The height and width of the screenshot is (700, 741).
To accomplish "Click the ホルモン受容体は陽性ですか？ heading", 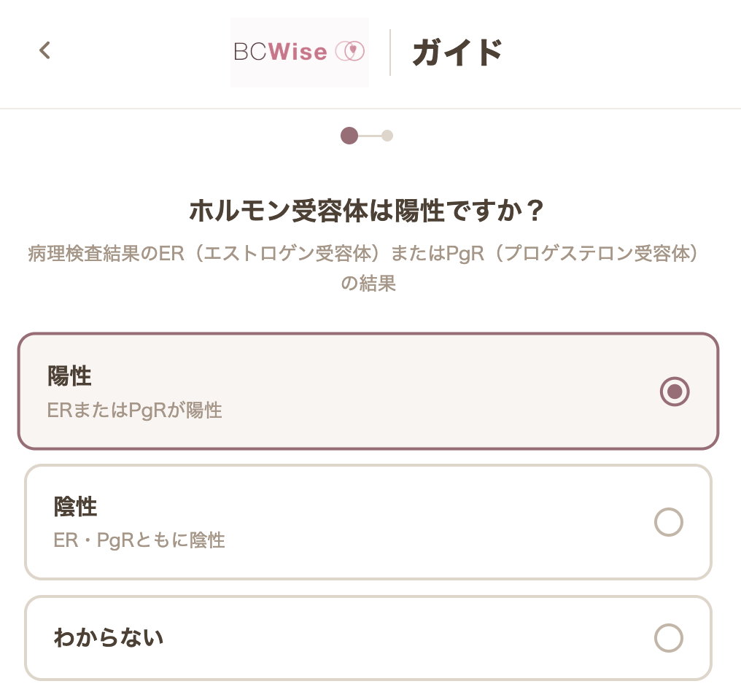I will (368, 212).
